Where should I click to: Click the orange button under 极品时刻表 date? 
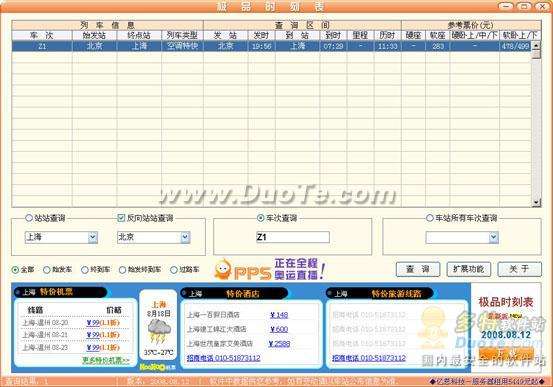pos(506,353)
